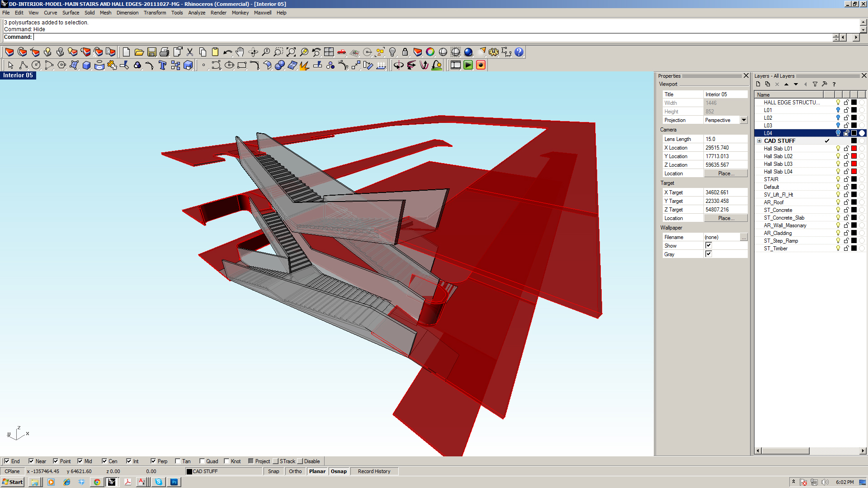The width and height of the screenshot is (868, 488).
Task: Click the target Location Place button
Action: pos(726,218)
